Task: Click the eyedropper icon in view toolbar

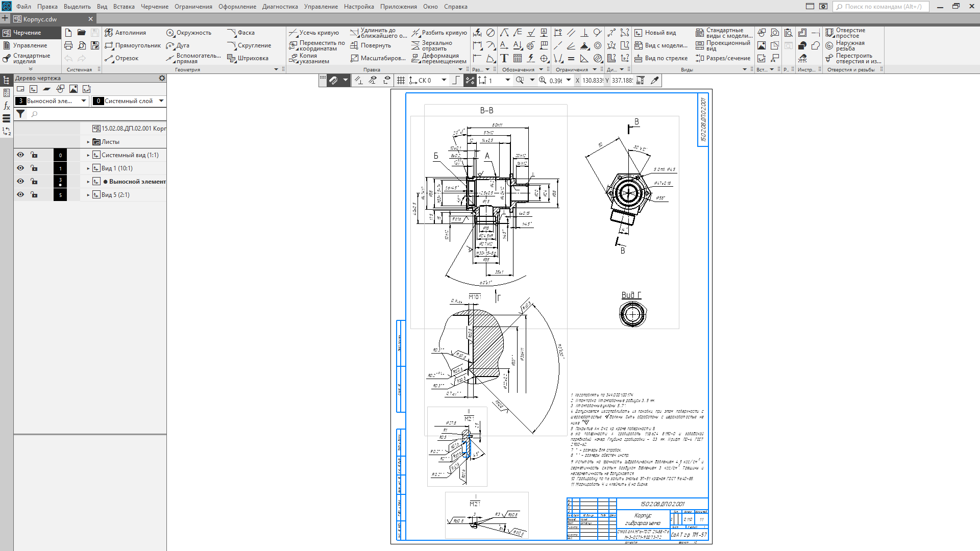Action: [x=655, y=81]
